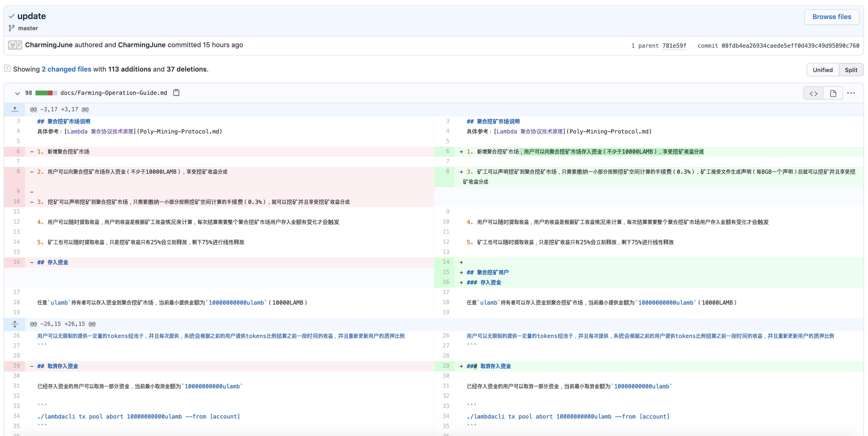Viewport: 868px width, 436px height.
Task: Click the green commit status checkmark
Action: point(11,16)
